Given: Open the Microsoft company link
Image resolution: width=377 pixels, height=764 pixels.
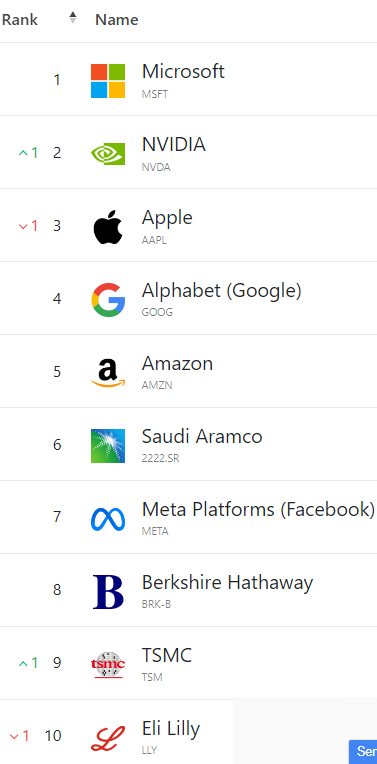Looking at the screenshot, I should point(183,71).
